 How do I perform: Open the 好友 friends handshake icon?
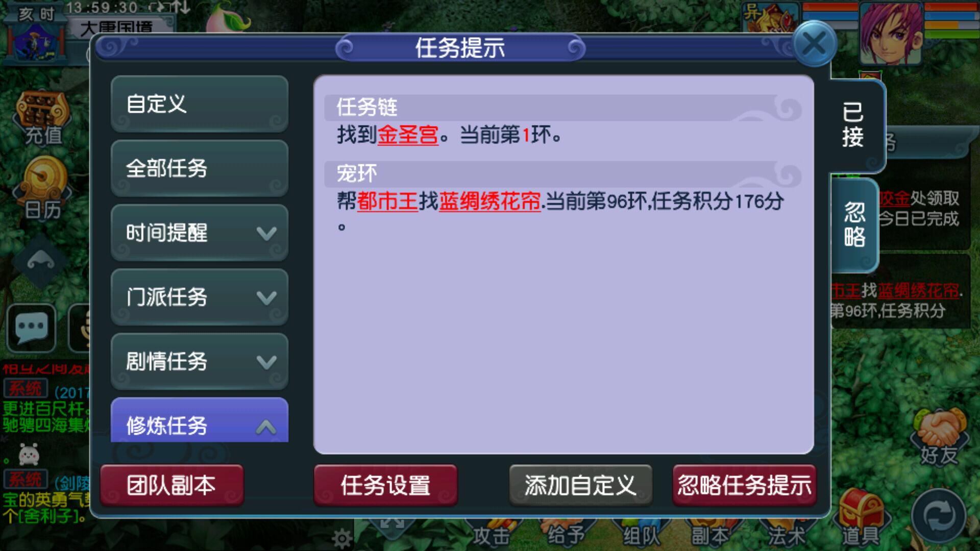[938, 437]
